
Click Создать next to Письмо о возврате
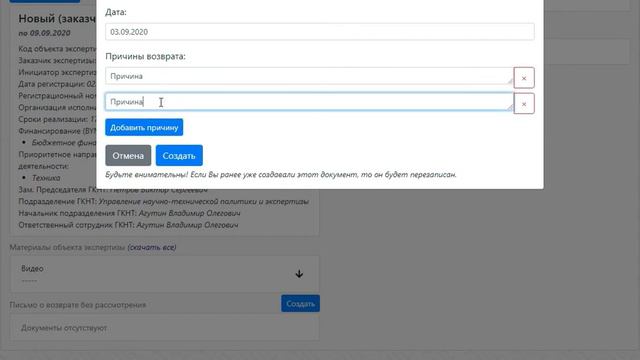click(x=300, y=304)
